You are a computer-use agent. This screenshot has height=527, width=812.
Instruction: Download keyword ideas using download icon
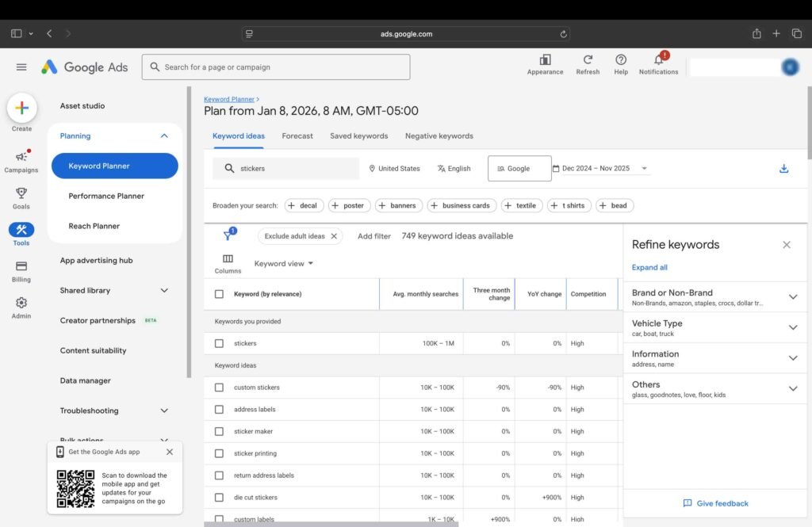[x=783, y=168]
